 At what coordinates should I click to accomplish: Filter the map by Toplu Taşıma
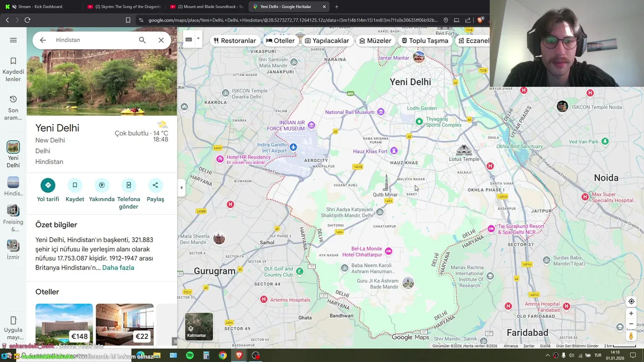point(425,41)
